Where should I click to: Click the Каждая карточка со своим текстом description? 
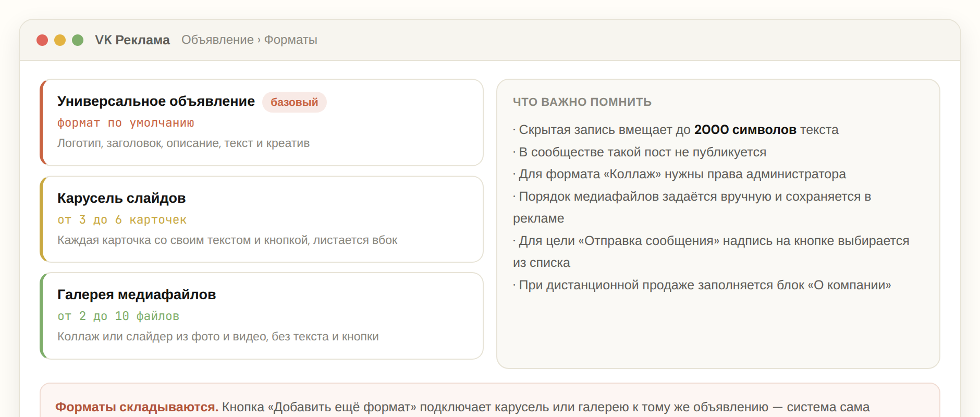click(227, 240)
